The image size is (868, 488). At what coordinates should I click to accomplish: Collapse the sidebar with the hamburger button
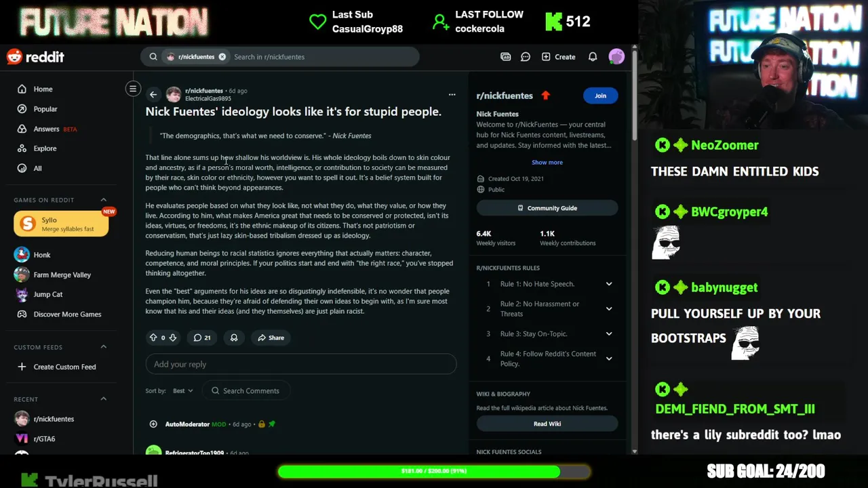(133, 89)
